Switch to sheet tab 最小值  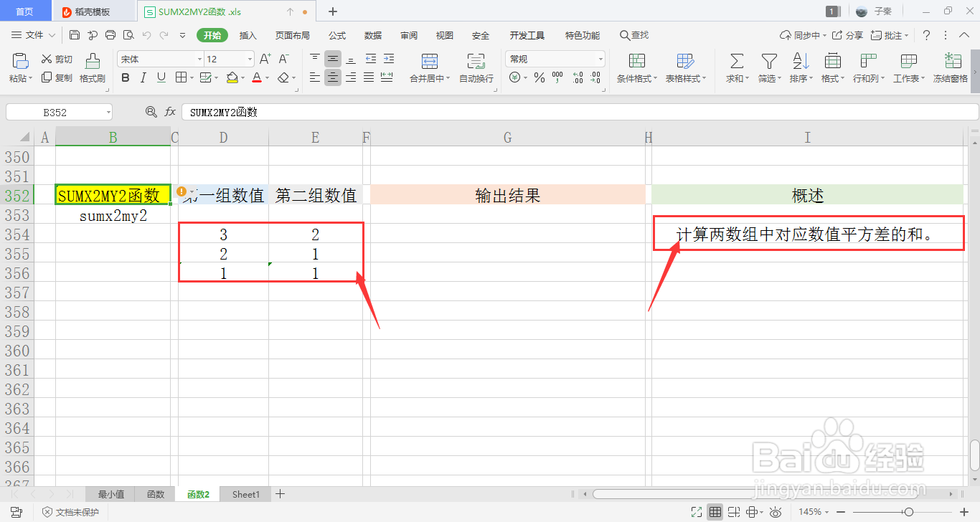pyautogui.click(x=111, y=494)
